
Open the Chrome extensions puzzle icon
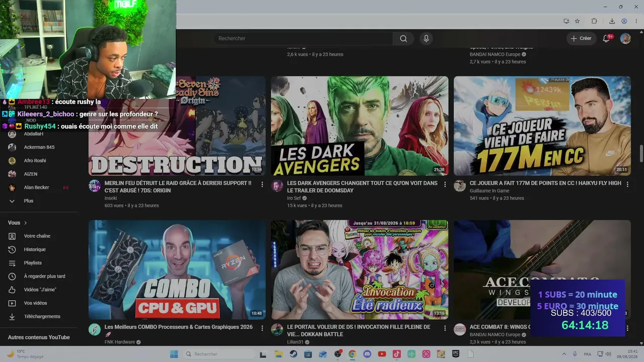coord(594,21)
